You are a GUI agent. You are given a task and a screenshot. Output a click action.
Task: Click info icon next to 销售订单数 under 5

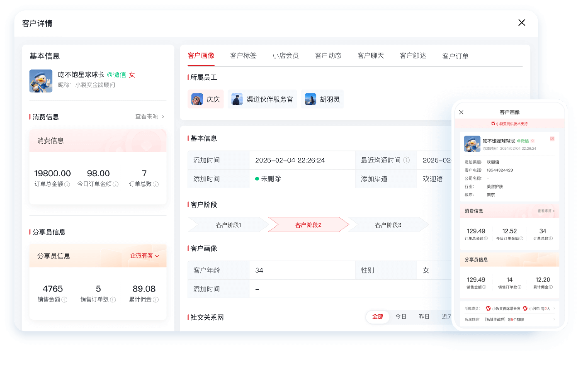(113, 299)
